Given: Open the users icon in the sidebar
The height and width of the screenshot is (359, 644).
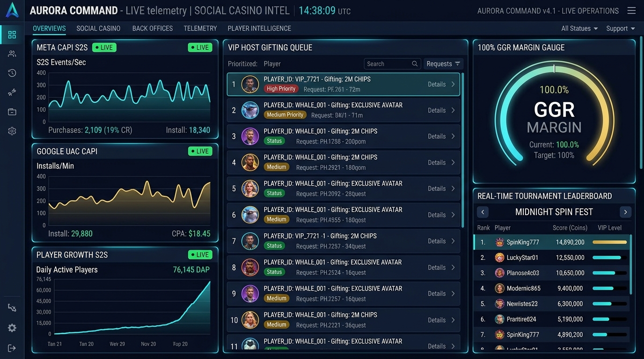Looking at the screenshot, I should tap(12, 54).
